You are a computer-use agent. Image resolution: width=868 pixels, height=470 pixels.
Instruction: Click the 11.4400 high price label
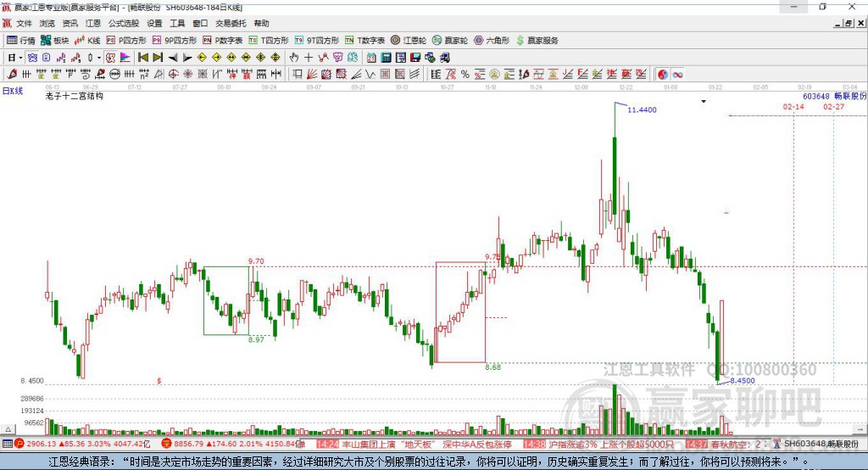coord(642,109)
